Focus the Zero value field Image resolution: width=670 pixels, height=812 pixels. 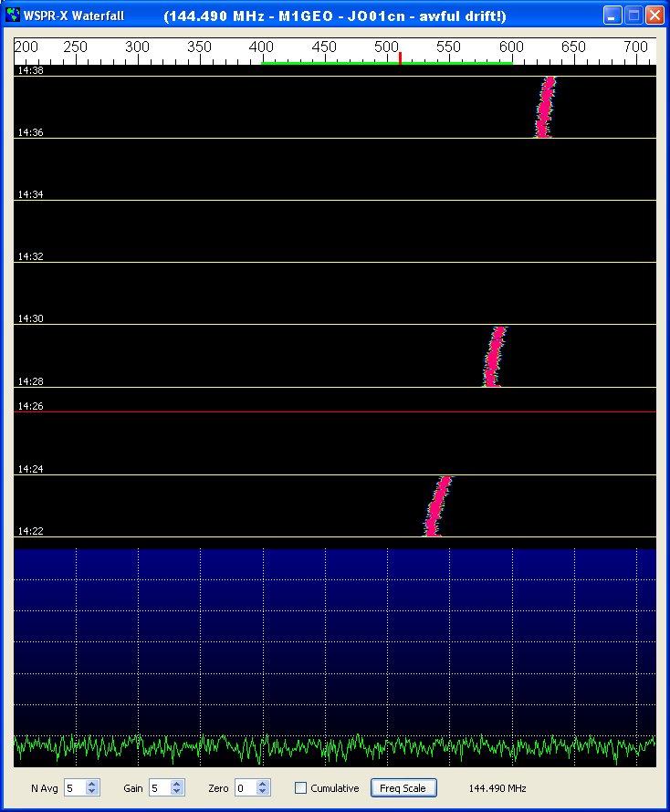[246, 787]
